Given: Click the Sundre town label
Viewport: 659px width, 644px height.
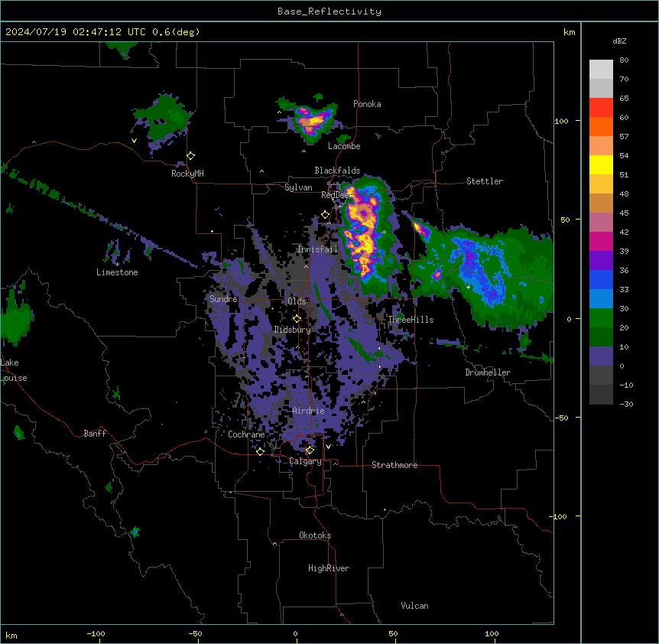Looking at the screenshot, I should [x=223, y=299].
